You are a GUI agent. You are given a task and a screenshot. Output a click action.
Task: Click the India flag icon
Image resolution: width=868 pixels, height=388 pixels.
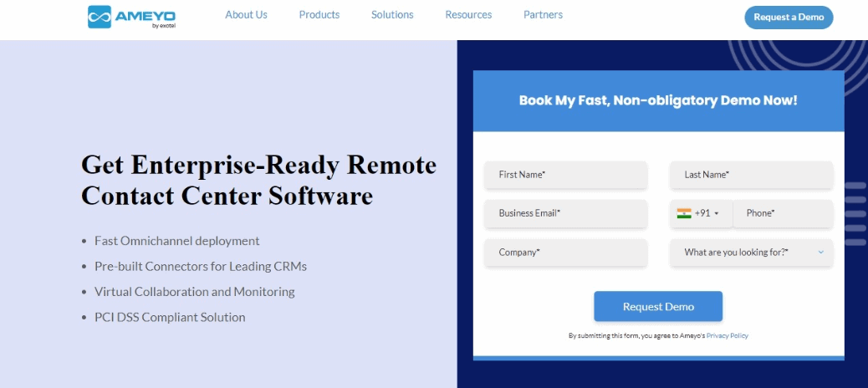[684, 213]
